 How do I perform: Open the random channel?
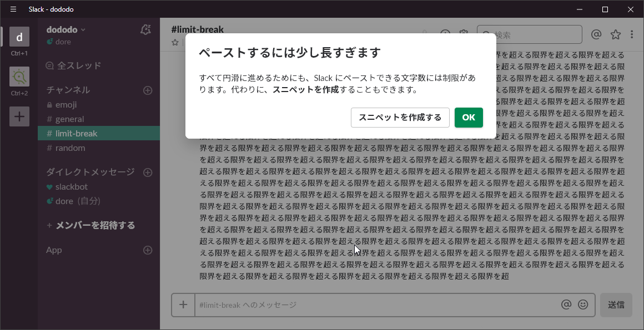70,148
